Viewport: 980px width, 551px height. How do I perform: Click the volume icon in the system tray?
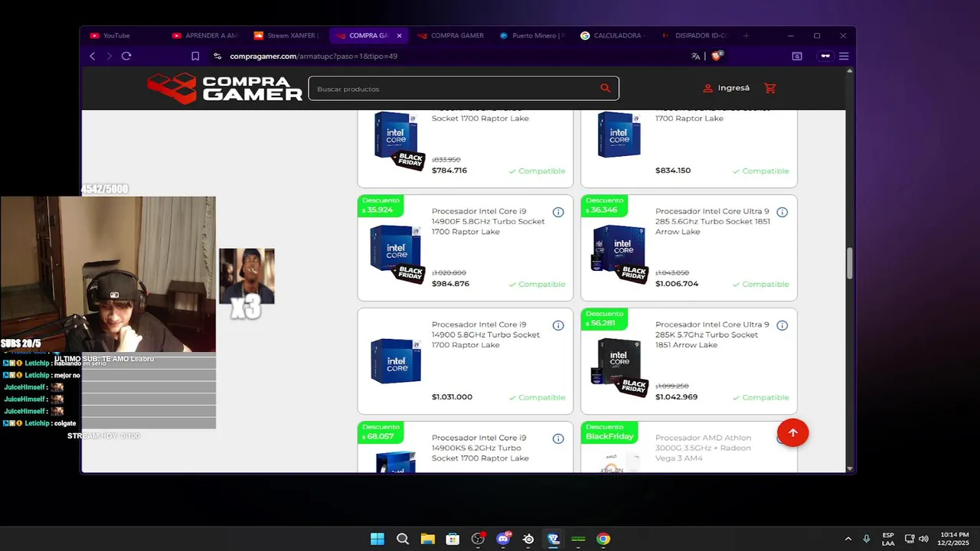(923, 539)
